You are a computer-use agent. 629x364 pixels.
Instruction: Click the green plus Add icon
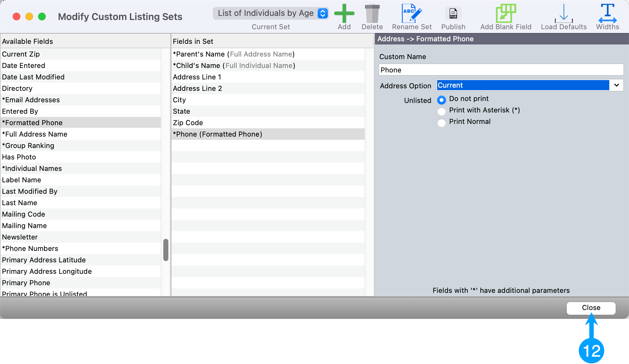coord(344,14)
